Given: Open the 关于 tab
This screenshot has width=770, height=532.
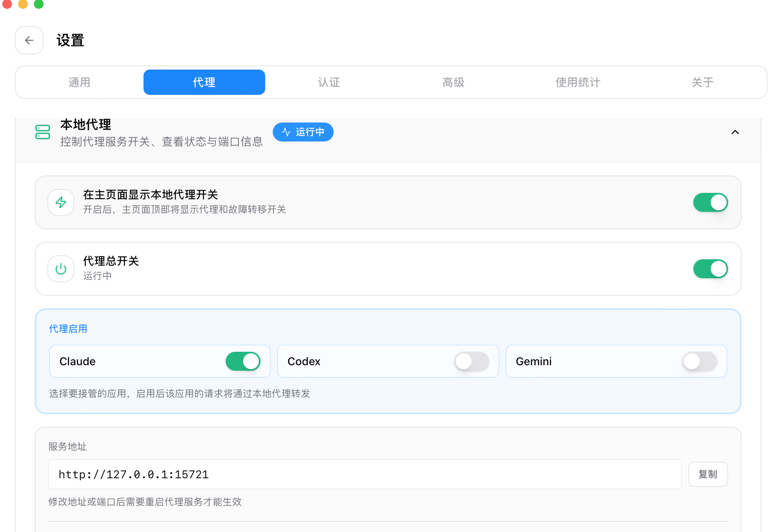Looking at the screenshot, I should 702,82.
